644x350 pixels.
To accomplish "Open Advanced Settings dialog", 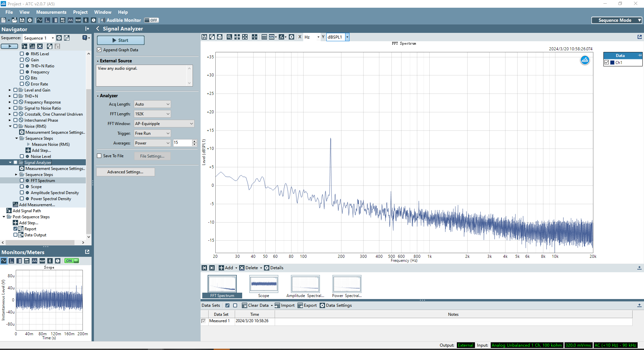I will (125, 172).
